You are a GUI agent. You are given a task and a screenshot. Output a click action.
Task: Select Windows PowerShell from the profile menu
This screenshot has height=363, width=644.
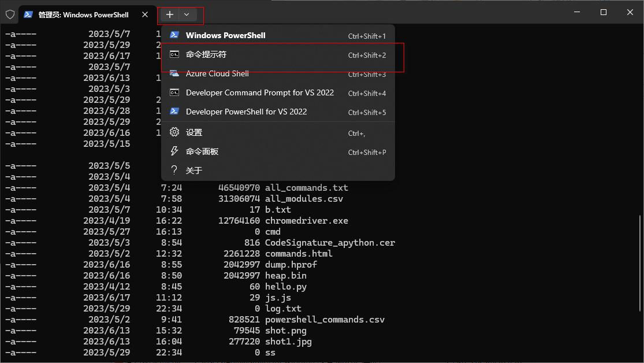click(225, 35)
